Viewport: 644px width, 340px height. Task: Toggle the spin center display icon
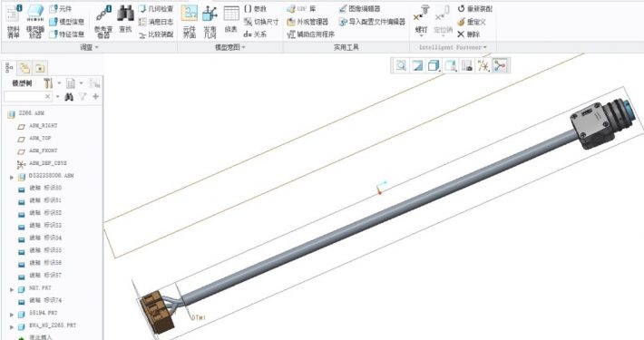[500, 65]
